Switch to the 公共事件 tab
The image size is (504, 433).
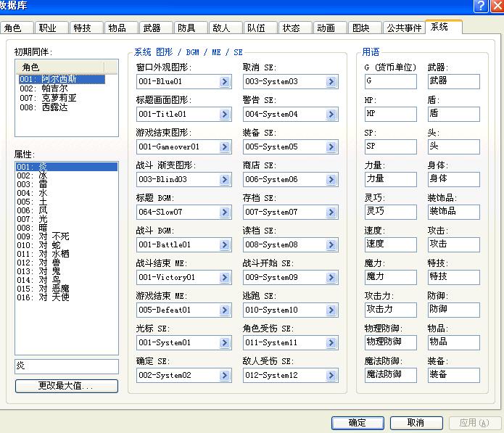(404, 28)
